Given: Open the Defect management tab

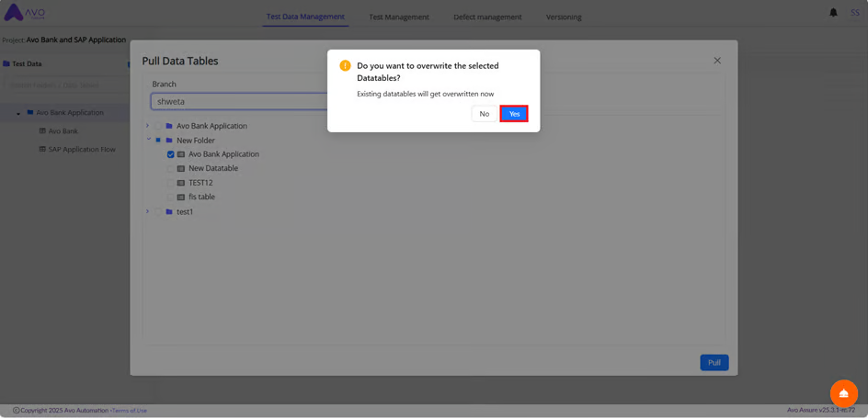Looking at the screenshot, I should click(x=487, y=17).
